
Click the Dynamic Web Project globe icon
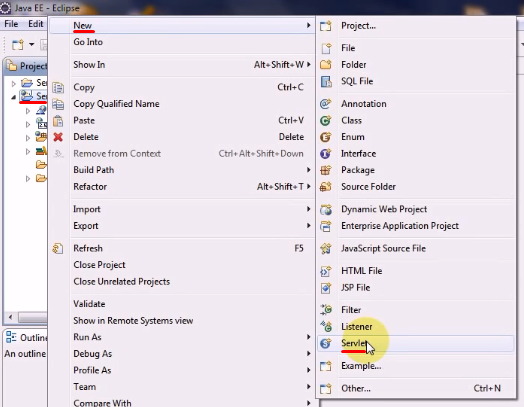tap(326, 210)
